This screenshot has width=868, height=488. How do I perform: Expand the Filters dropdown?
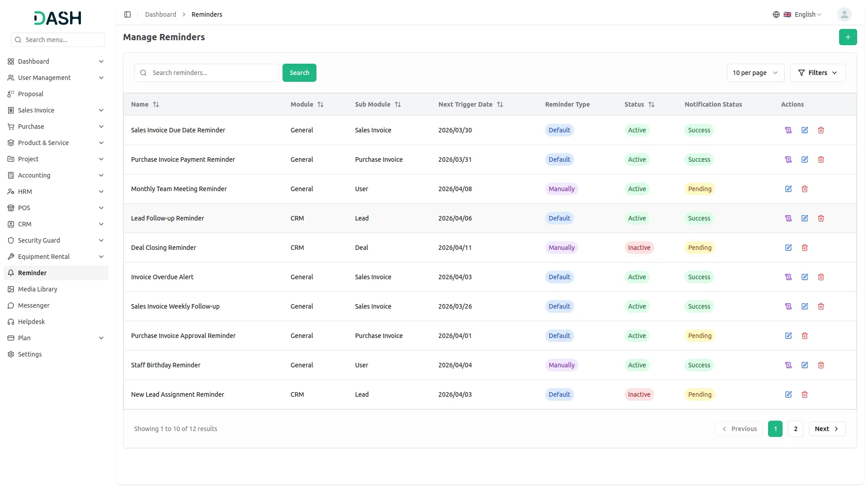tap(817, 73)
